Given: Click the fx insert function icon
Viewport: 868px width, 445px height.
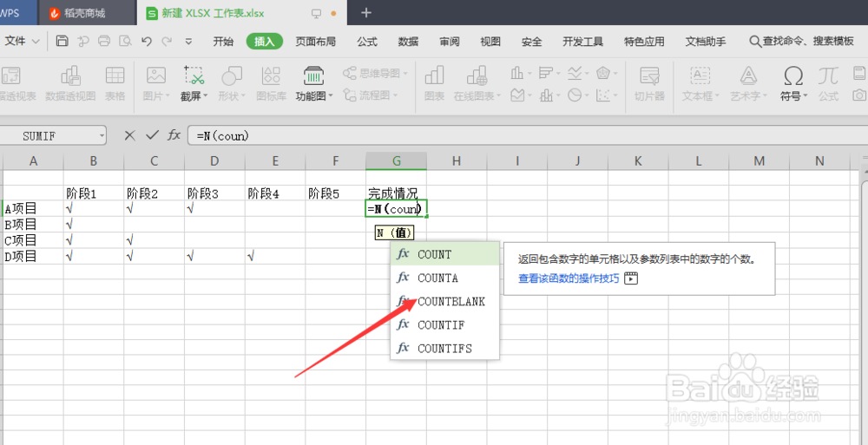Looking at the screenshot, I should 174,135.
